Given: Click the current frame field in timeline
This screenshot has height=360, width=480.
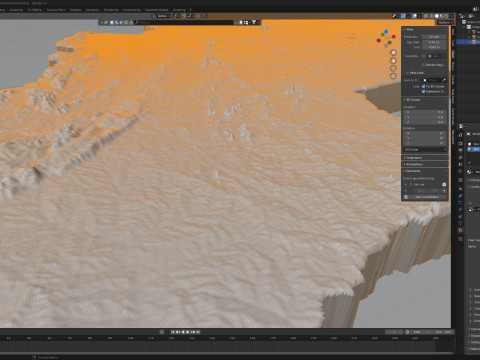Looking at the screenshot, I should click(394, 332).
